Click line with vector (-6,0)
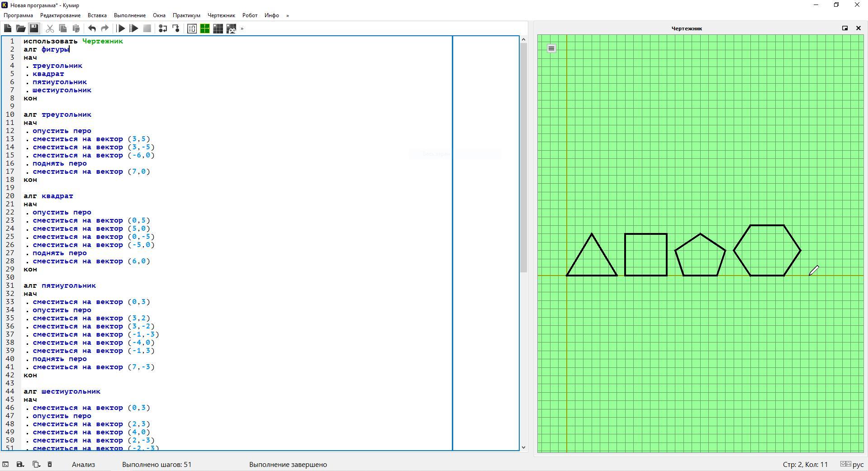Image resolution: width=868 pixels, height=471 pixels. click(x=94, y=155)
